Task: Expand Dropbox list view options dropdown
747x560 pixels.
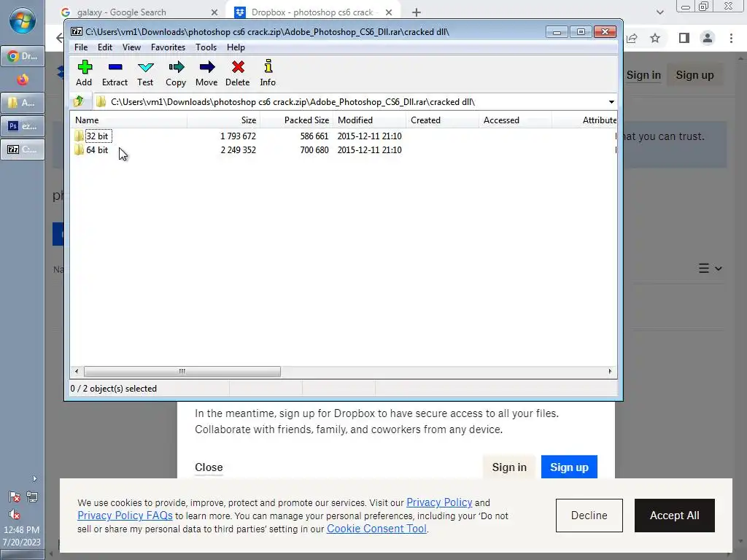Action: point(711,268)
